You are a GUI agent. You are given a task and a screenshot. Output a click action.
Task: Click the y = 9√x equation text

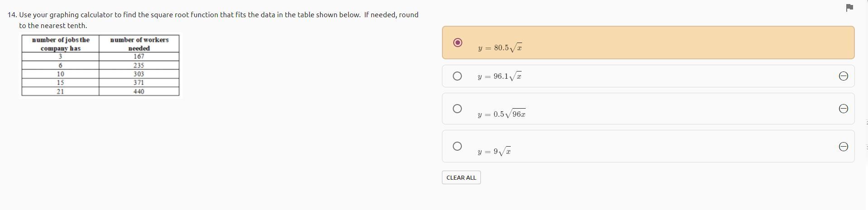pyautogui.click(x=494, y=152)
